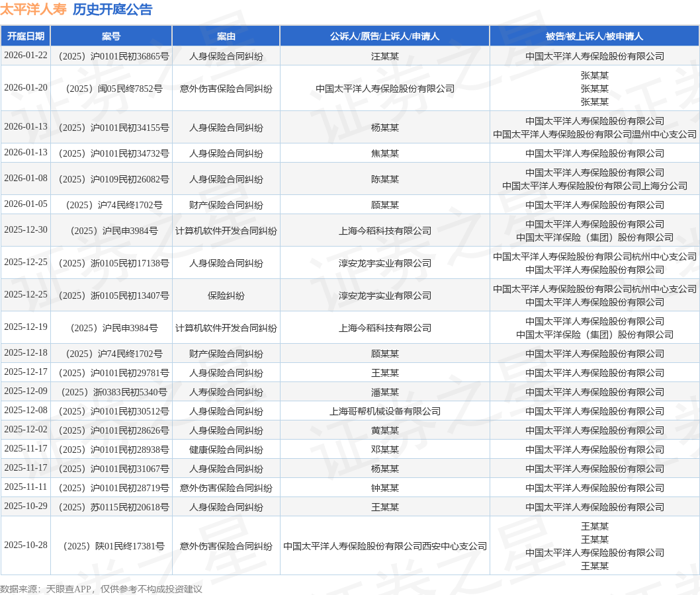Select case number (2025)浙0105民初17138号
This screenshot has width=700, height=595.
[114, 264]
